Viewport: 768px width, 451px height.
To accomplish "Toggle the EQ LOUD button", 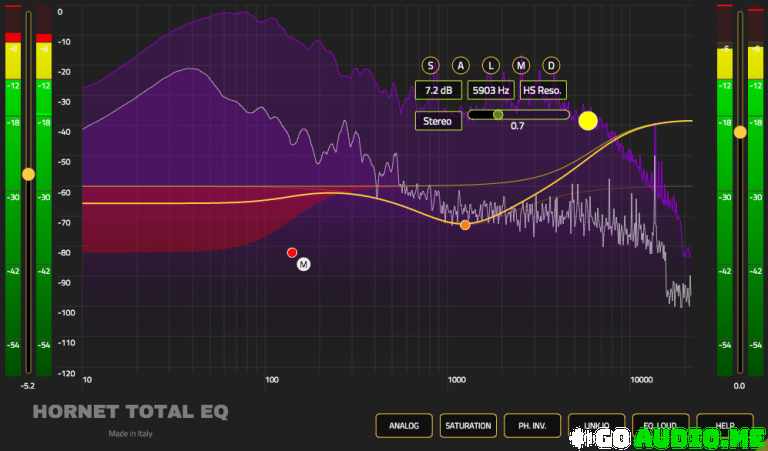I will pyautogui.click(x=661, y=426).
